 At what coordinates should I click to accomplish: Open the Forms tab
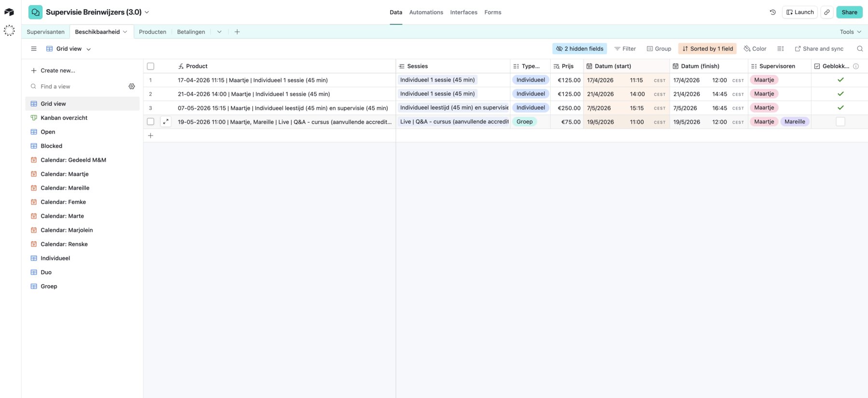pyautogui.click(x=493, y=13)
